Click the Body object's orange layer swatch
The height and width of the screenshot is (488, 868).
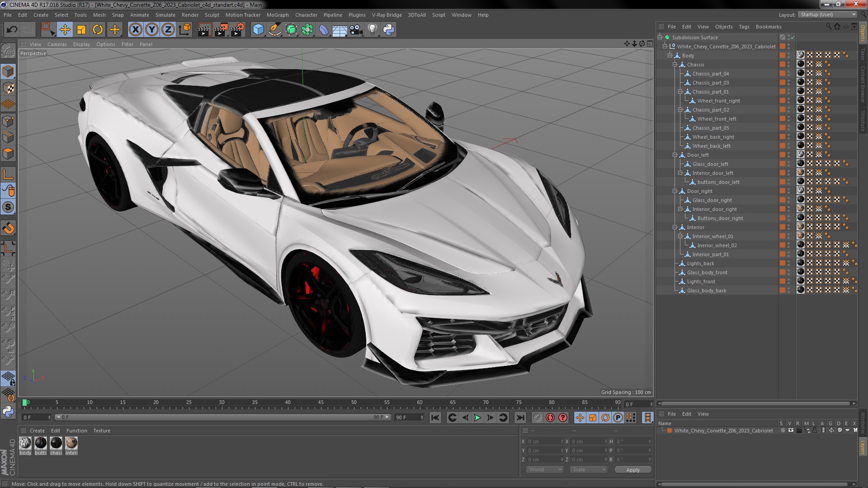pyautogui.click(x=783, y=56)
